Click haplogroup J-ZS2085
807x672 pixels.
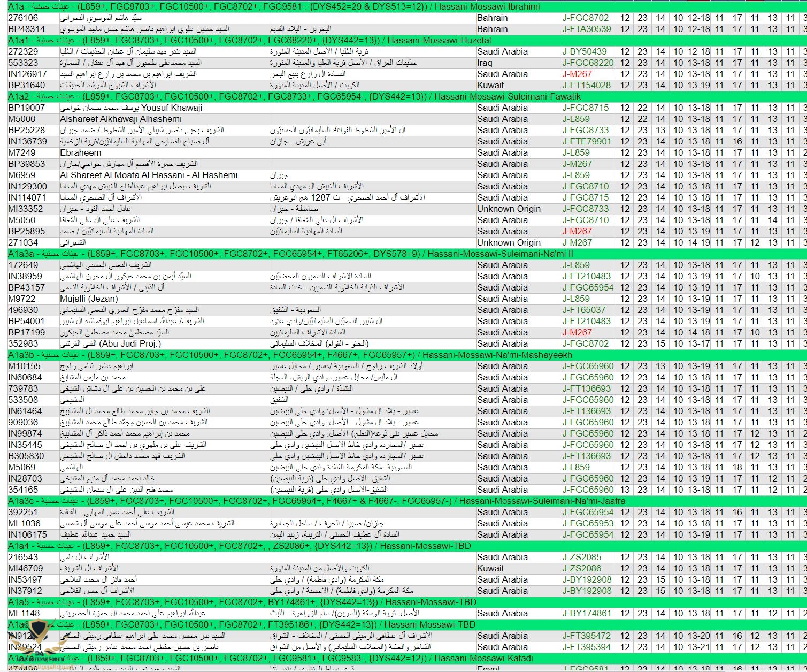tap(581, 558)
